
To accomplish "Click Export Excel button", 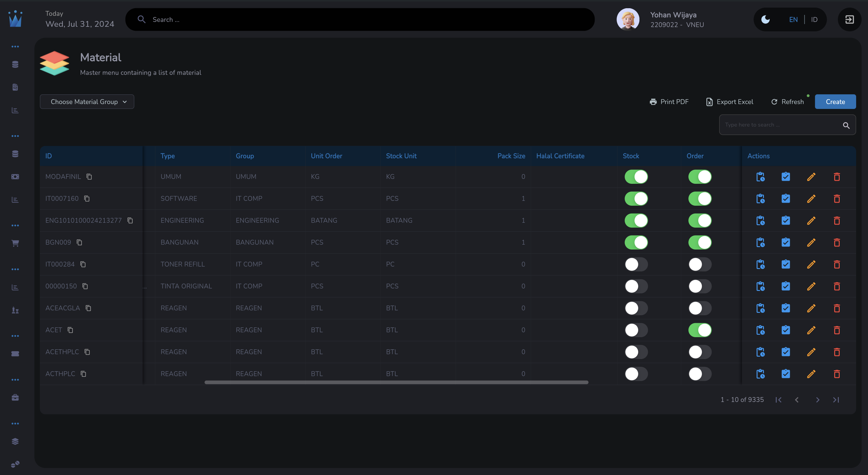I will click(730, 102).
